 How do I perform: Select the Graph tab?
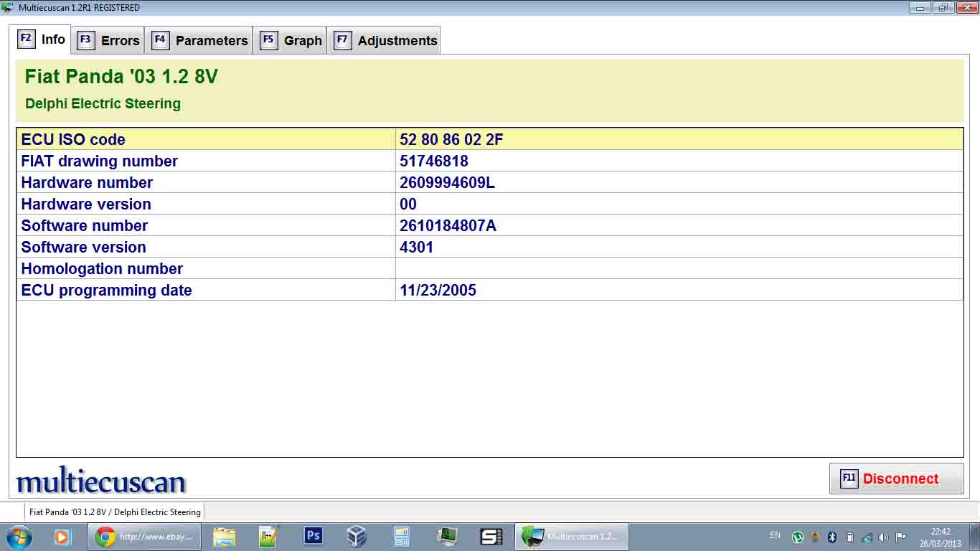(x=291, y=40)
